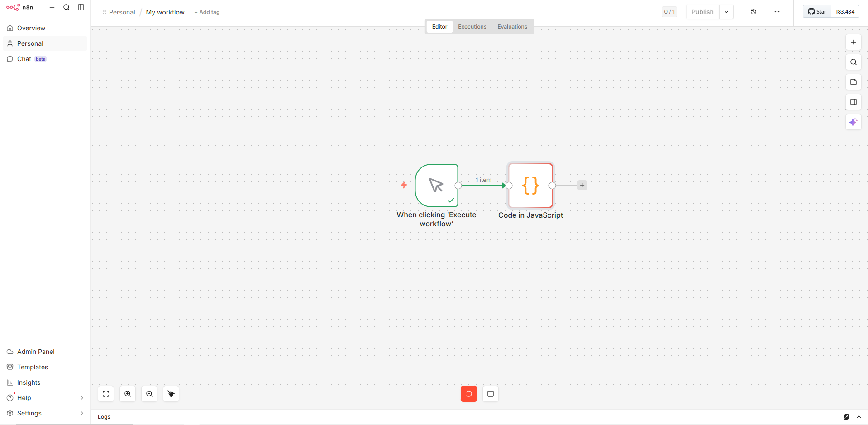Click the plus icon beside the n8n logo

52,7
